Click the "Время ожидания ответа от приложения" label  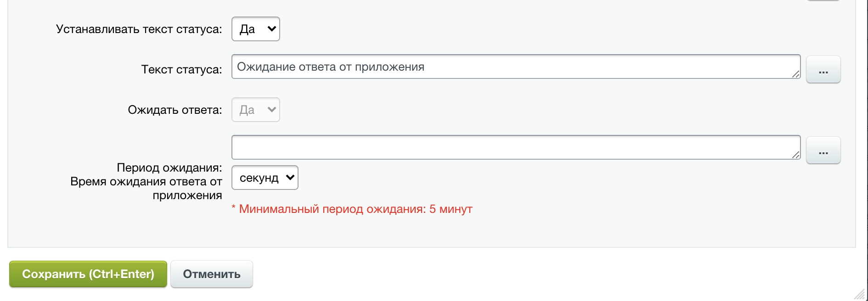coord(147,188)
